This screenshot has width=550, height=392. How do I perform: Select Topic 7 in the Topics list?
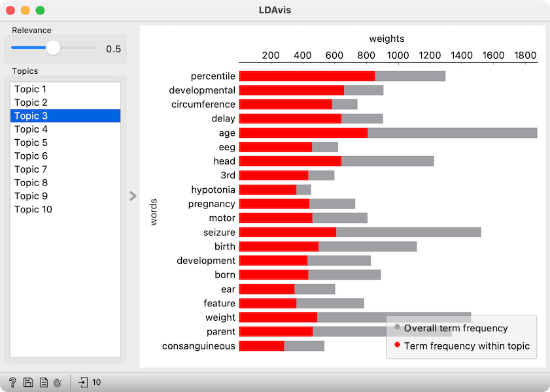point(65,169)
